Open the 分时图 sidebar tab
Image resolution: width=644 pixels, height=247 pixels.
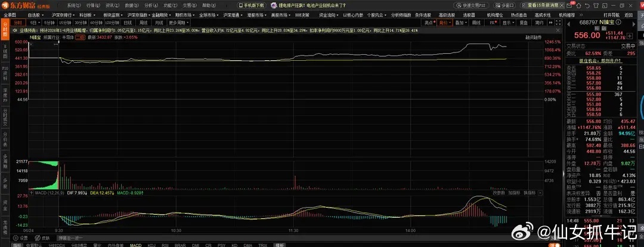(5, 29)
